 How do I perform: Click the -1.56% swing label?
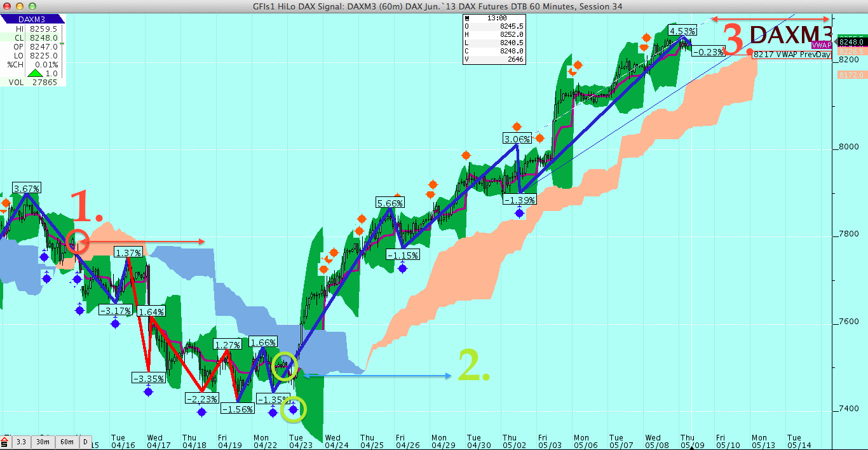coord(238,409)
